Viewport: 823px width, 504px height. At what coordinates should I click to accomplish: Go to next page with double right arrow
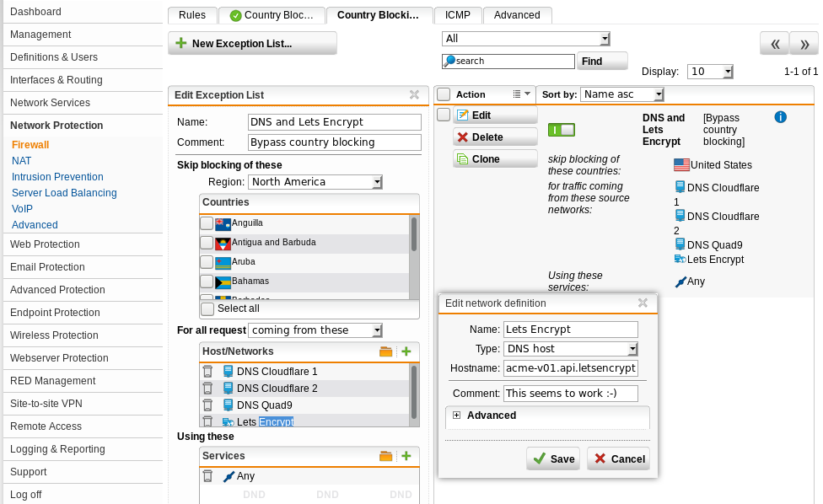click(804, 44)
